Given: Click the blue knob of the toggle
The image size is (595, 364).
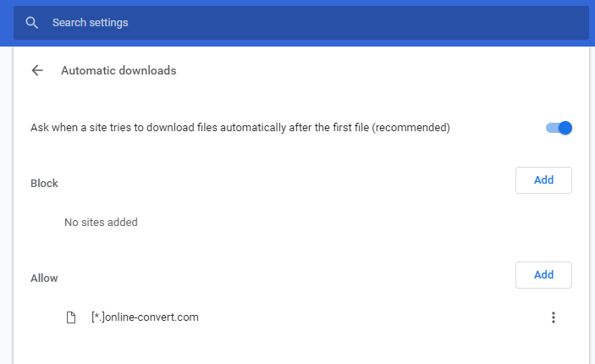Looking at the screenshot, I should [x=565, y=128].
